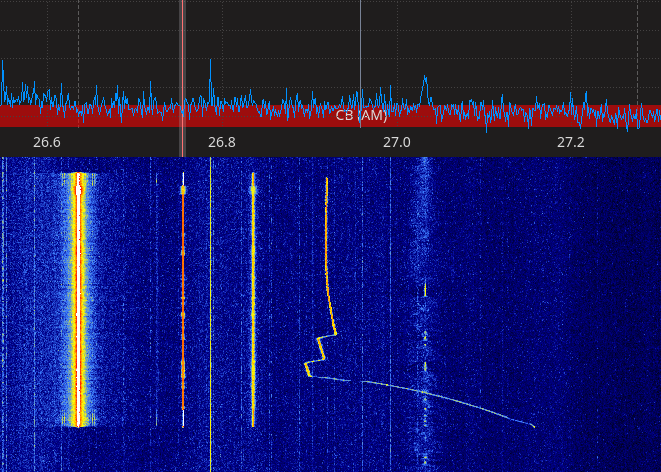Click the right end of the diagonal sweep trace

click(x=532, y=426)
